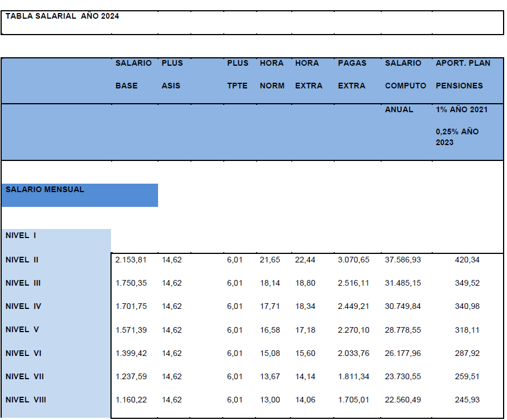The width and height of the screenshot is (507, 420).
Task: Click NIVEL V pagas extra 2.270,10
Action: 353,329
